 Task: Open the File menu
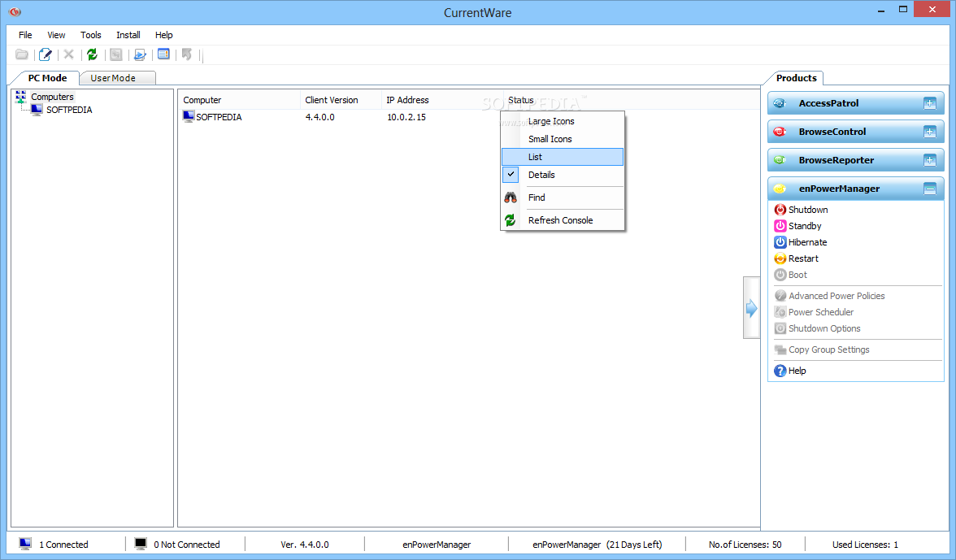click(x=25, y=35)
